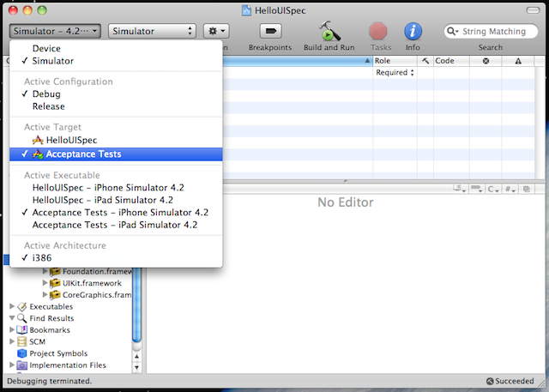
Task: Sort by the Code column header
Action: pos(451,61)
